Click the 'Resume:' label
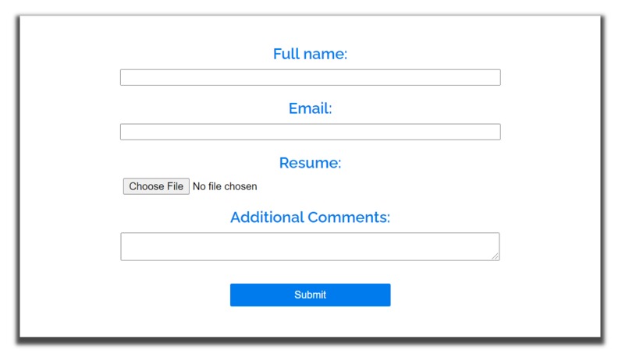 click(310, 163)
